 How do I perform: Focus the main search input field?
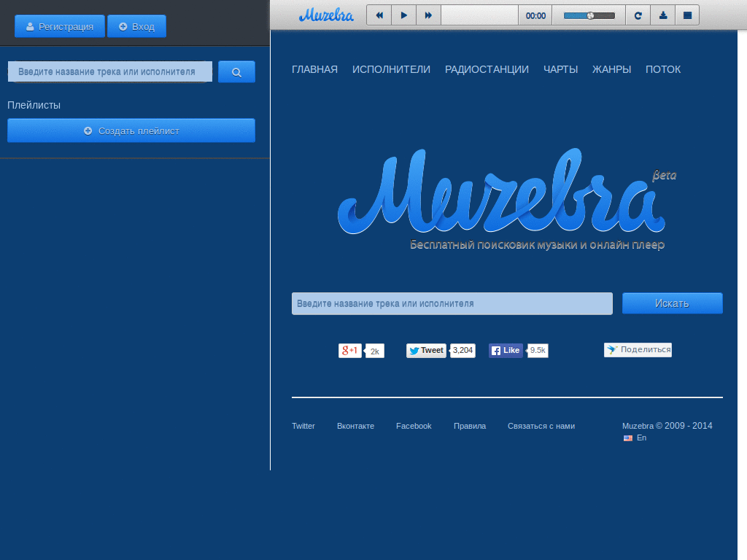click(x=452, y=303)
